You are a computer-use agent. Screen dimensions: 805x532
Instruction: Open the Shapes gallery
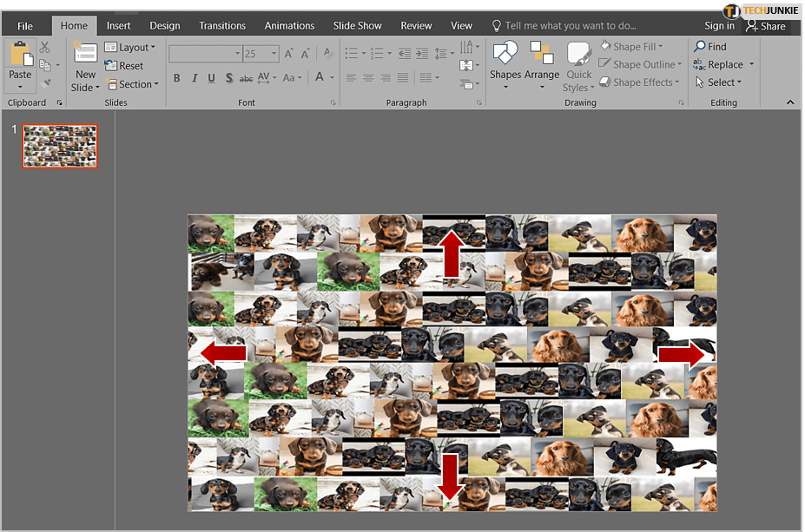(x=505, y=65)
